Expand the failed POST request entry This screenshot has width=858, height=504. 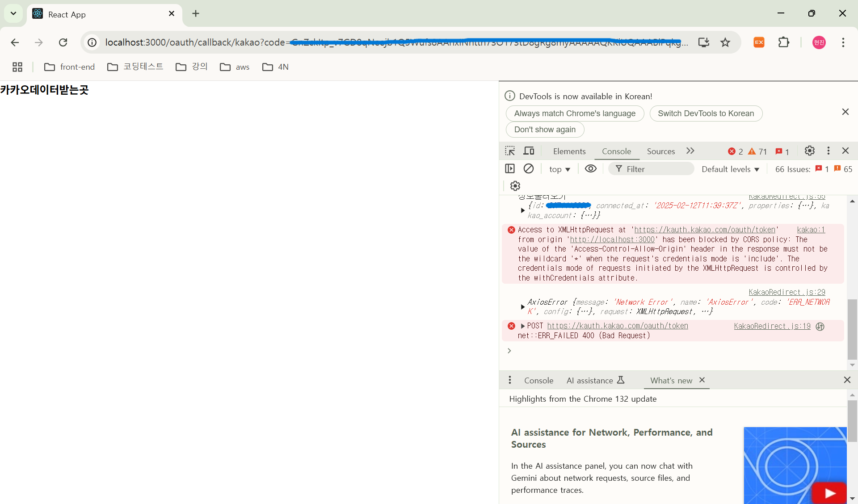522,326
